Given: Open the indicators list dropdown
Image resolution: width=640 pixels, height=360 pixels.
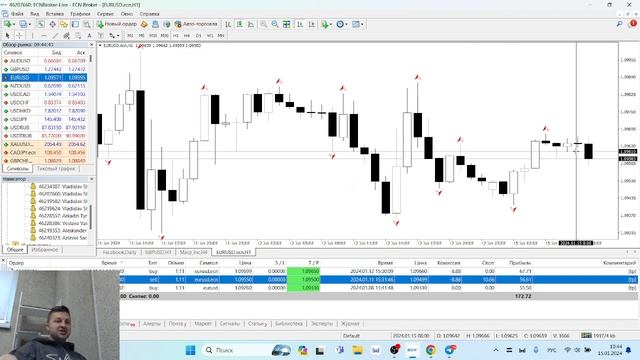Looking at the screenshot, I should (327, 24).
